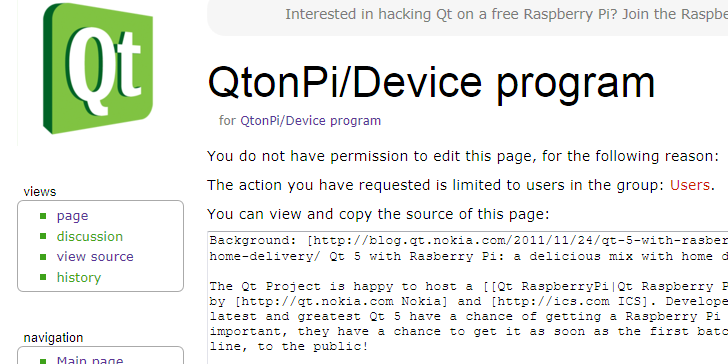728x364 pixels.
Task: Click inside the page source text area
Action: click(468, 298)
